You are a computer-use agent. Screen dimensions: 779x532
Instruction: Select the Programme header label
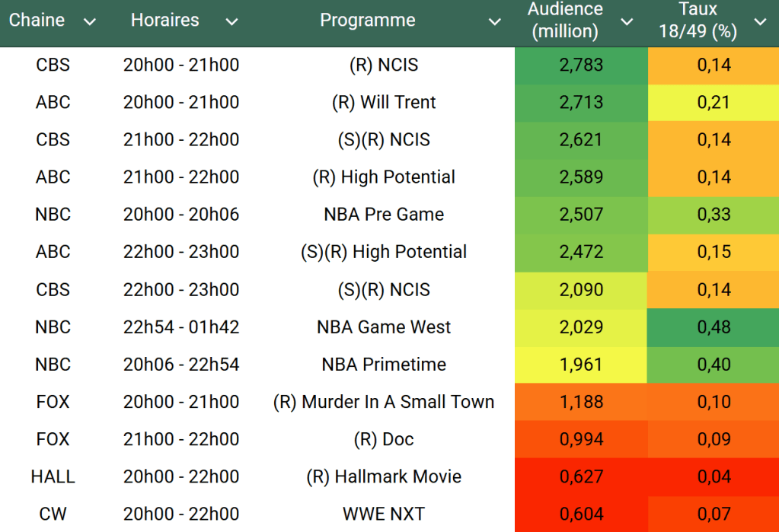click(x=368, y=21)
